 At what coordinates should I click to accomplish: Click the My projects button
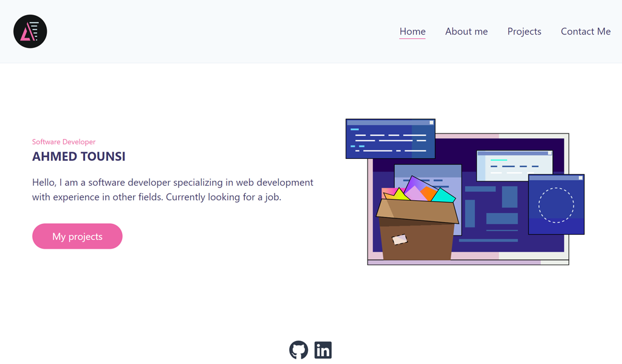click(x=77, y=237)
